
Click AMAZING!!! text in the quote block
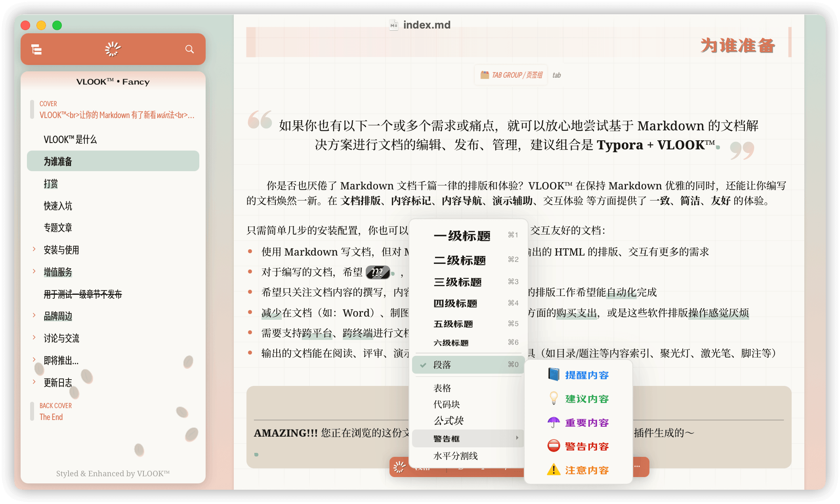point(286,433)
